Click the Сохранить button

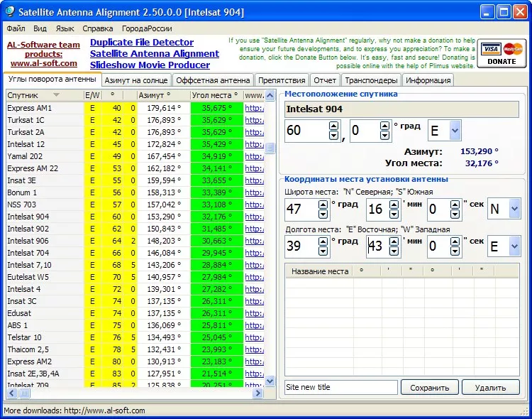(x=429, y=388)
